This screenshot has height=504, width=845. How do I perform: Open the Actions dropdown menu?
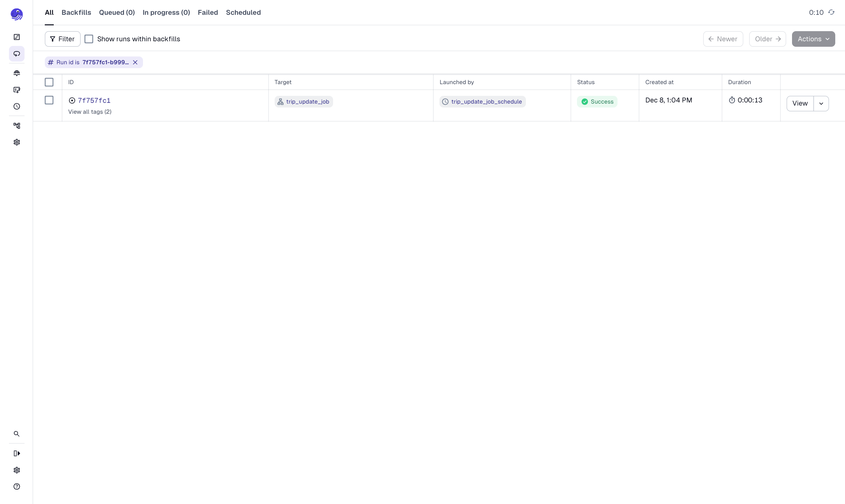click(813, 39)
